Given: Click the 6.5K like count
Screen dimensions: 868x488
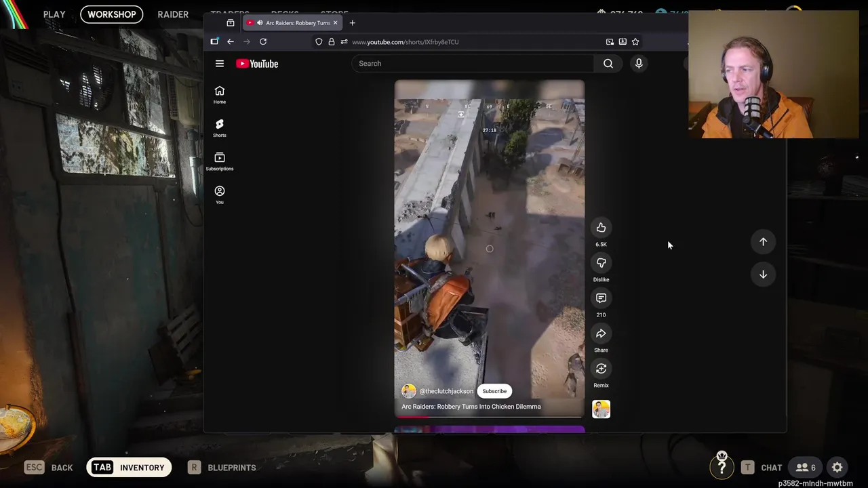Looking at the screenshot, I should 601,245.
